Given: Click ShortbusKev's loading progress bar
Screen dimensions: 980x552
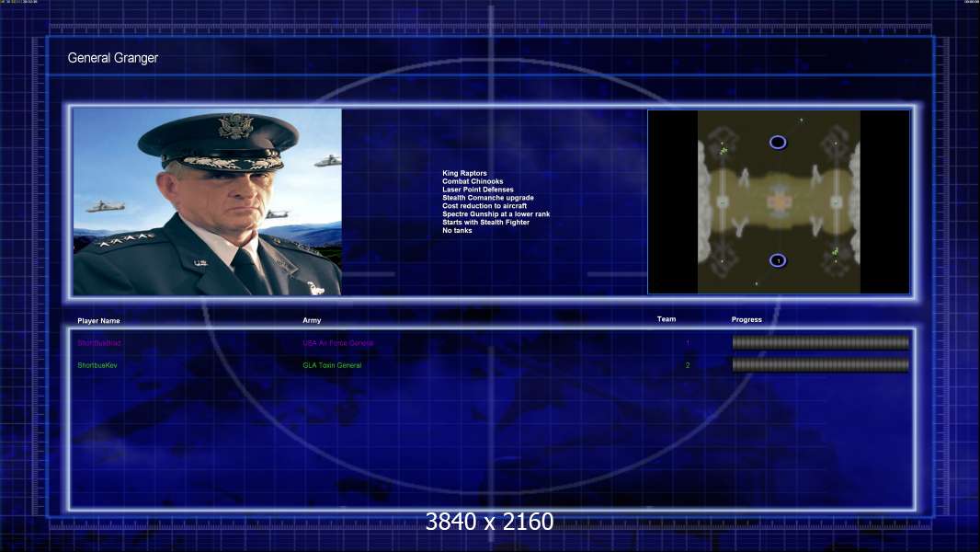Looking at the screenshot, I should (x=821, y=364).
